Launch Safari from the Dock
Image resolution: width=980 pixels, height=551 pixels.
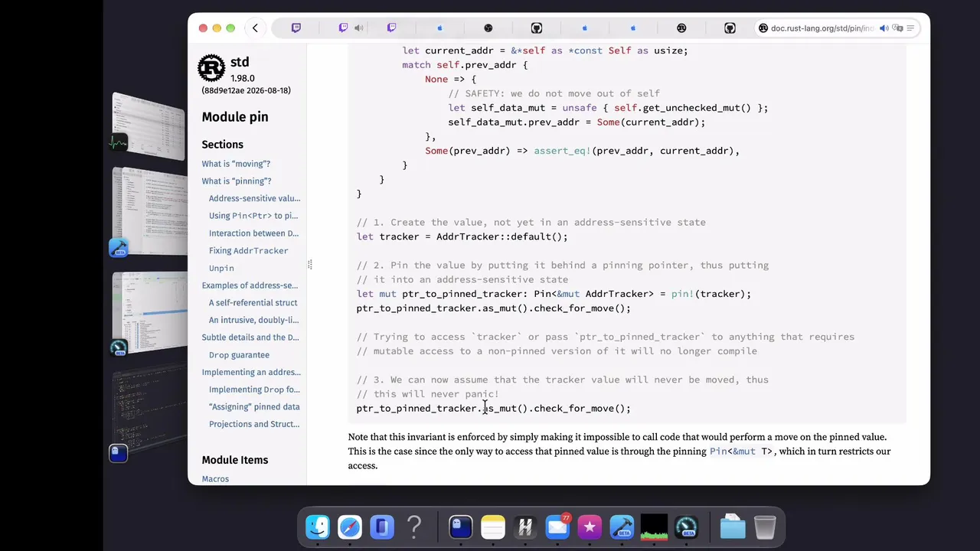[x=350, y=527]
